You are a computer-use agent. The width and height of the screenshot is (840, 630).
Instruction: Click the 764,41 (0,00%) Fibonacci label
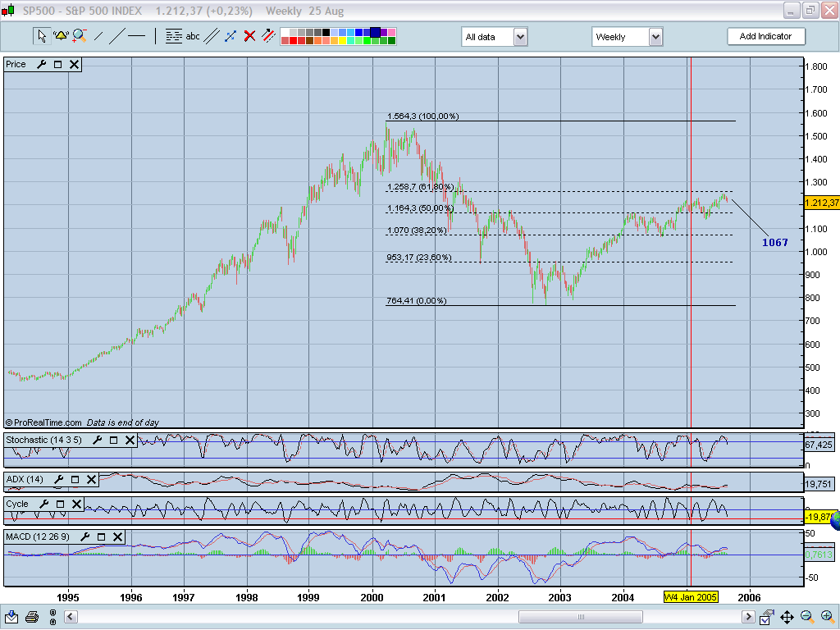coord(416,301)
